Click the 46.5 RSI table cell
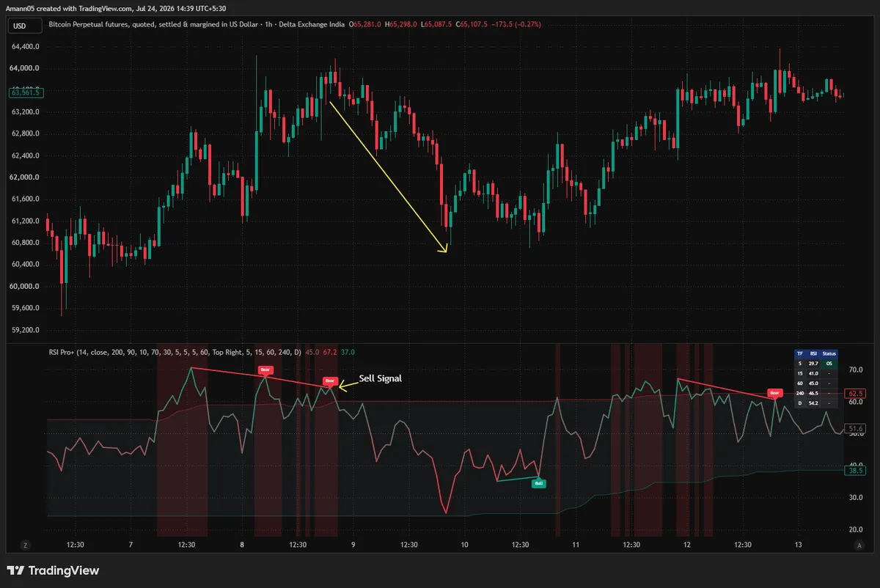The height and width of the screenshot is (588, 880). pos(813,393)
